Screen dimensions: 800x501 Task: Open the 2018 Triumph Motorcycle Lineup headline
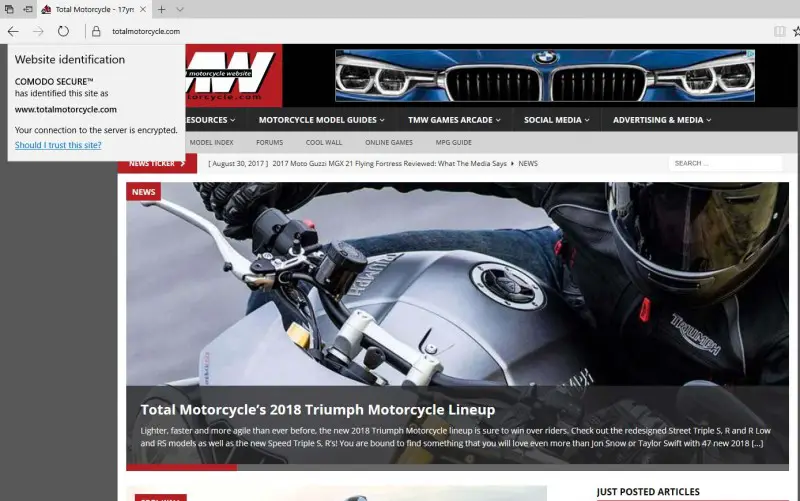[318, 410]
